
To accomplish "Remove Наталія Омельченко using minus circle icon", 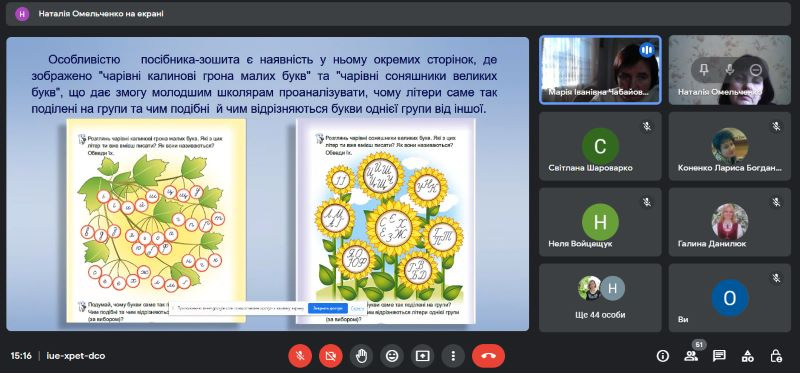I will [x=756, y=70].
